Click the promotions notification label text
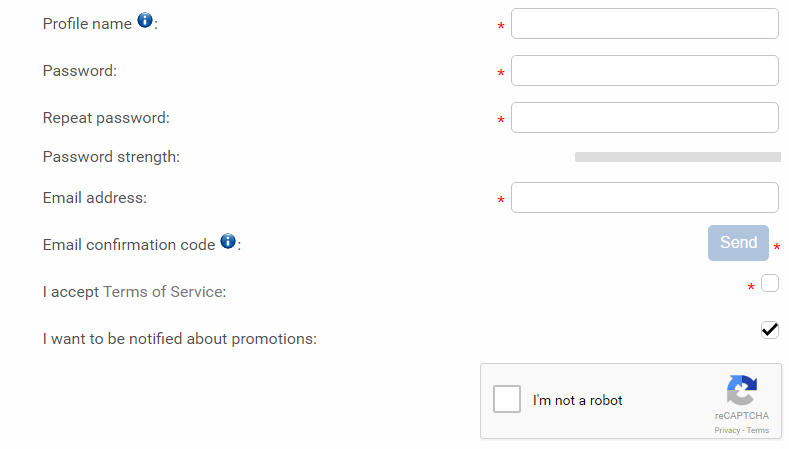 180,339
